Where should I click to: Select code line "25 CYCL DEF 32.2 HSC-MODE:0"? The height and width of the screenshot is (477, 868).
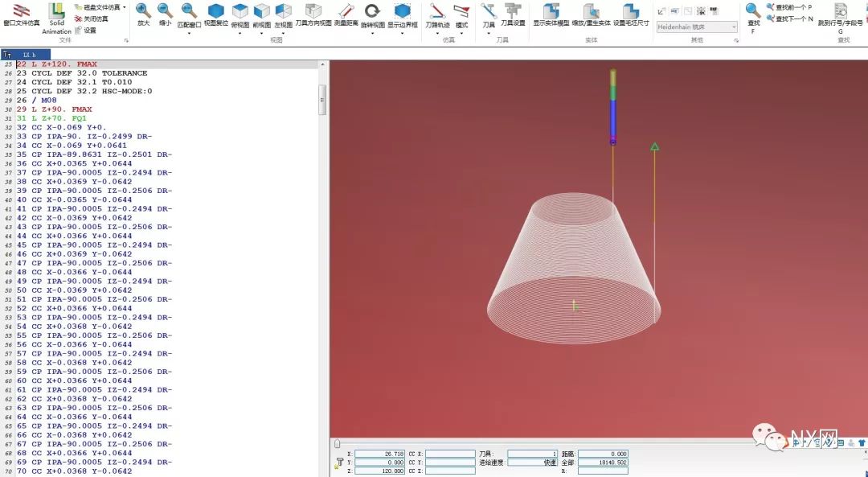[84, 92]
